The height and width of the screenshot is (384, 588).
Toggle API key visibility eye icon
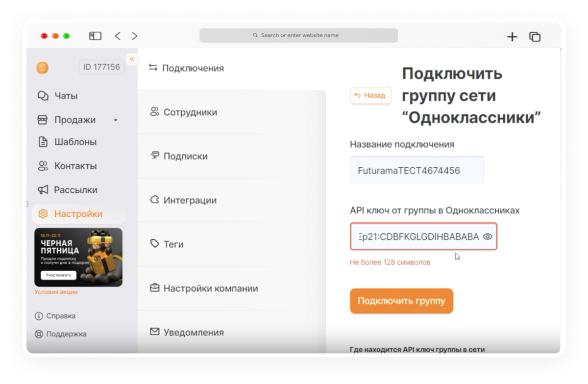coord(487,236)
